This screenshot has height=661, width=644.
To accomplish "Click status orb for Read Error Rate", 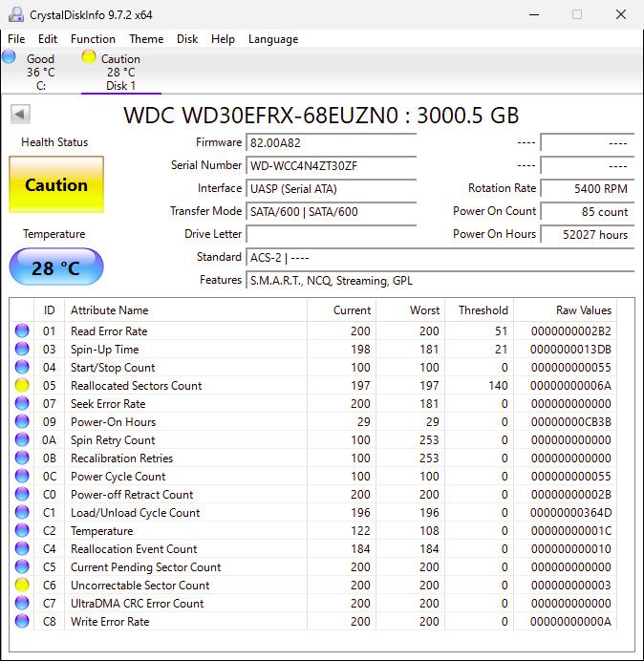I will [x=22, y=330].
